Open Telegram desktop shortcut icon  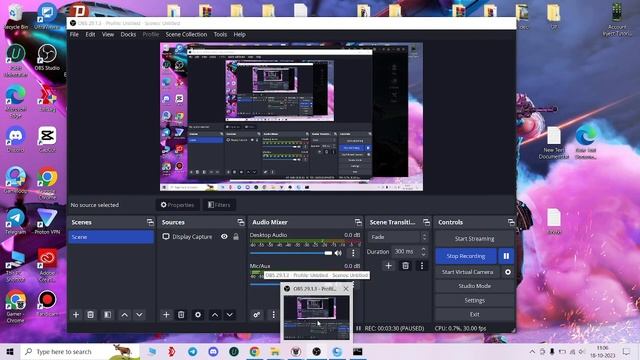click(16, 222)
